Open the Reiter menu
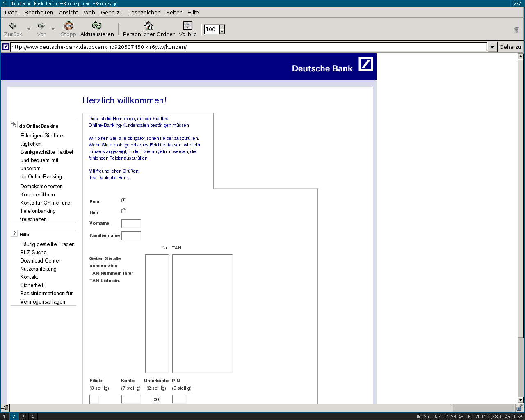This screenshot has width=525, height=420. [x=174, y=12]
